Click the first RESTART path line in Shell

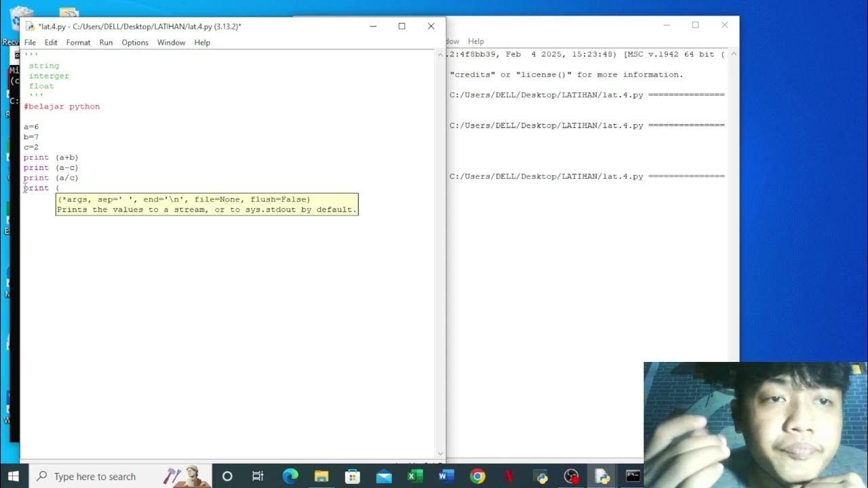tap(587, 95)
